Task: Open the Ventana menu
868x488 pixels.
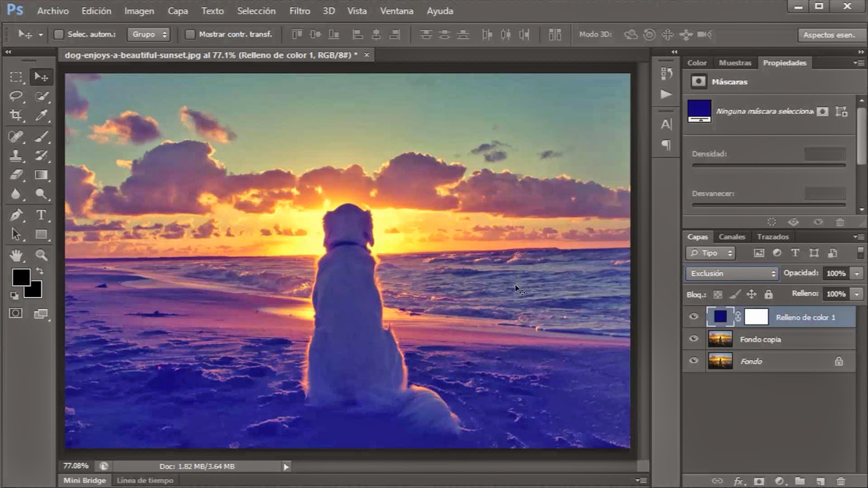Action: click(397, 11)
